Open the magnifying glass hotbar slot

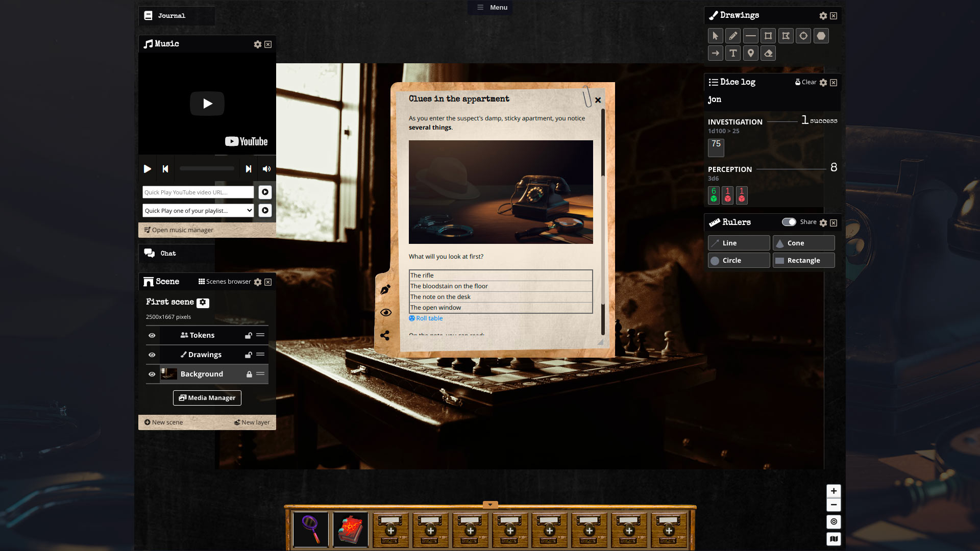coord(311,530)
